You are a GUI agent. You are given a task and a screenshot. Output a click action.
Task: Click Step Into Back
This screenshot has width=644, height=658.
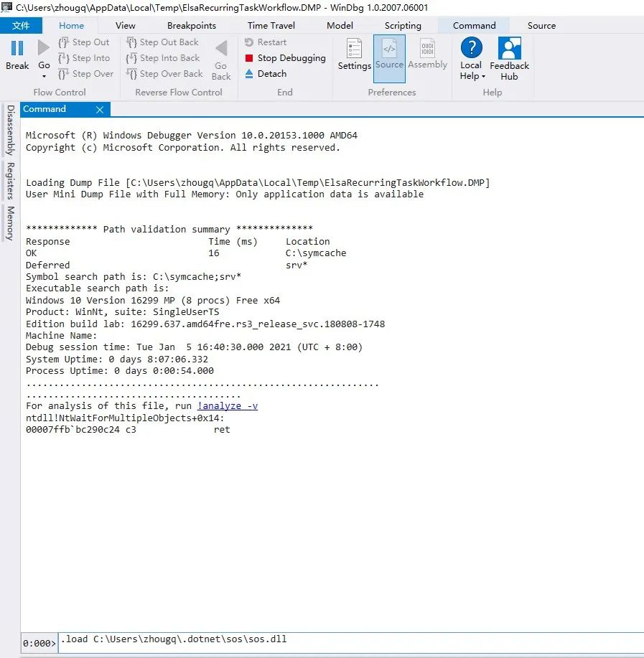point(163,58)
